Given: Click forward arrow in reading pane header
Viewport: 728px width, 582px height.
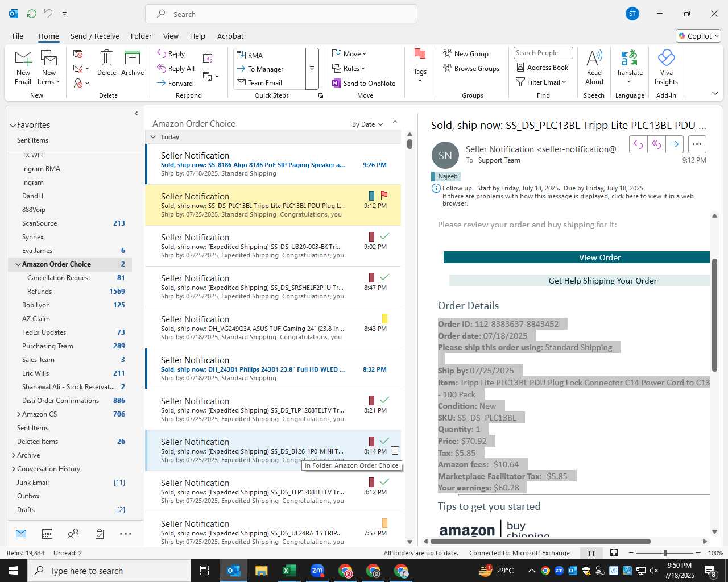Looking at the screenshot, I should point(674,144).
